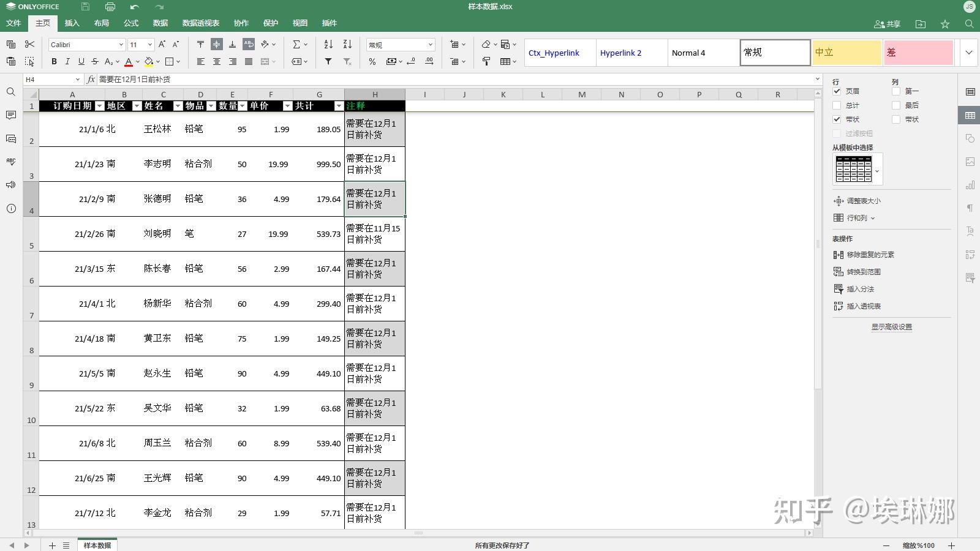Click 调整表大小 resize table

click(x=858, y=201)
